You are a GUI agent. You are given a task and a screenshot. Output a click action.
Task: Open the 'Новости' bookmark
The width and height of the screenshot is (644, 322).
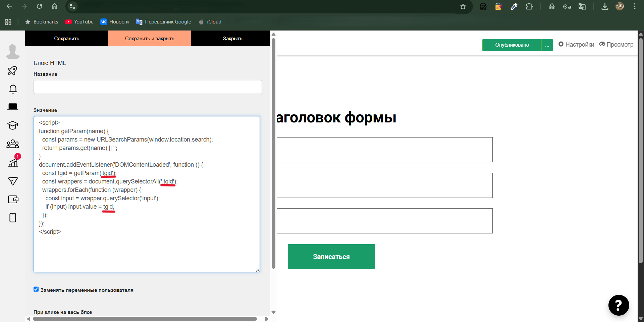114,21
